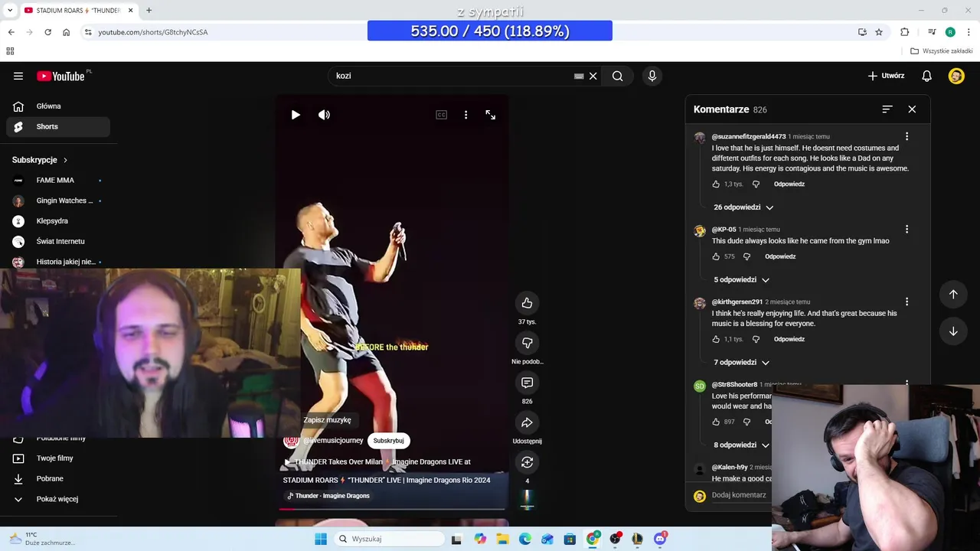Expand the Subskrypcje section chevron
The image size is (980, 551).
point(65,160)
